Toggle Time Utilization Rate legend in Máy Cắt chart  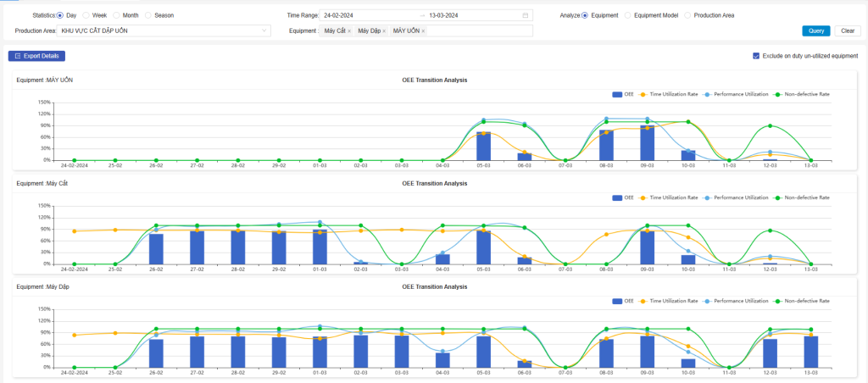click(x=667, y=197)
